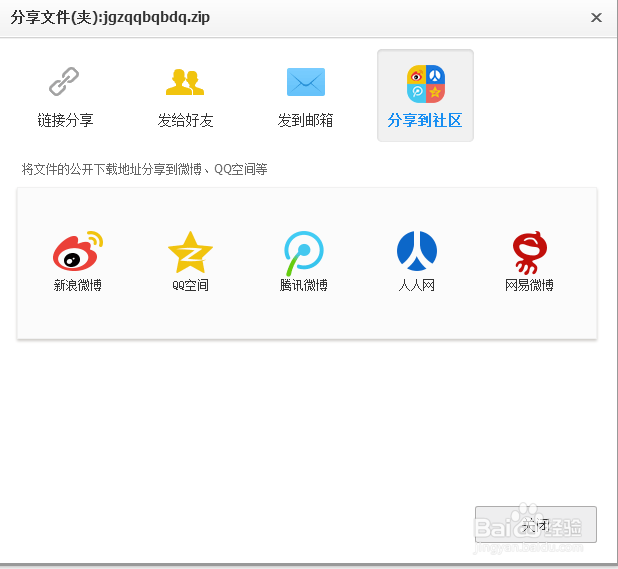Share via the Sina Weibo eye icon
618x569 pixels.
(78, 251)
